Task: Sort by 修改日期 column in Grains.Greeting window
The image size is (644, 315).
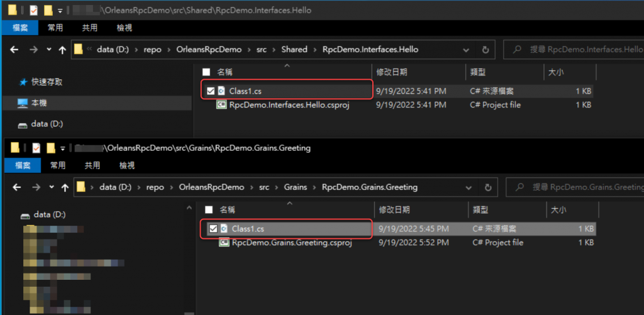Action: [x=394, y=210]
